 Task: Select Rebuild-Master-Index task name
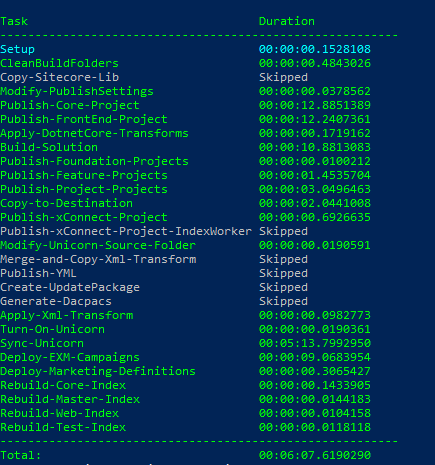pyautogui.click(x=70, y=399)
